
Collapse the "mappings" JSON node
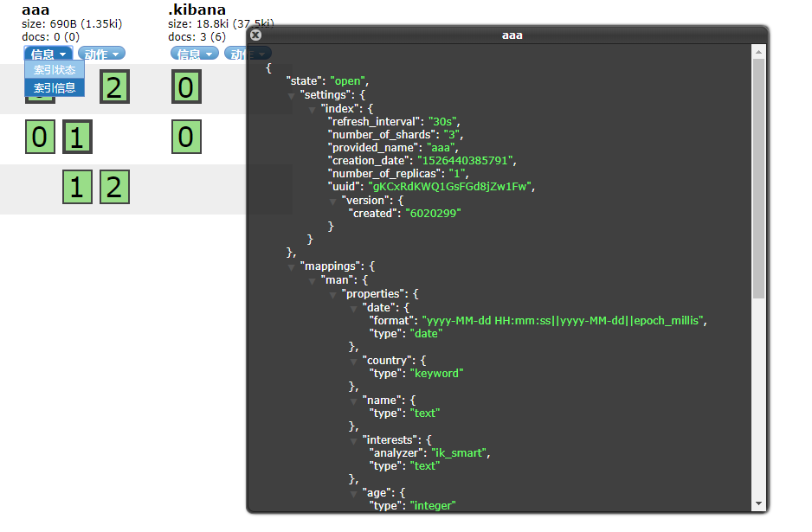pos(292,267)
